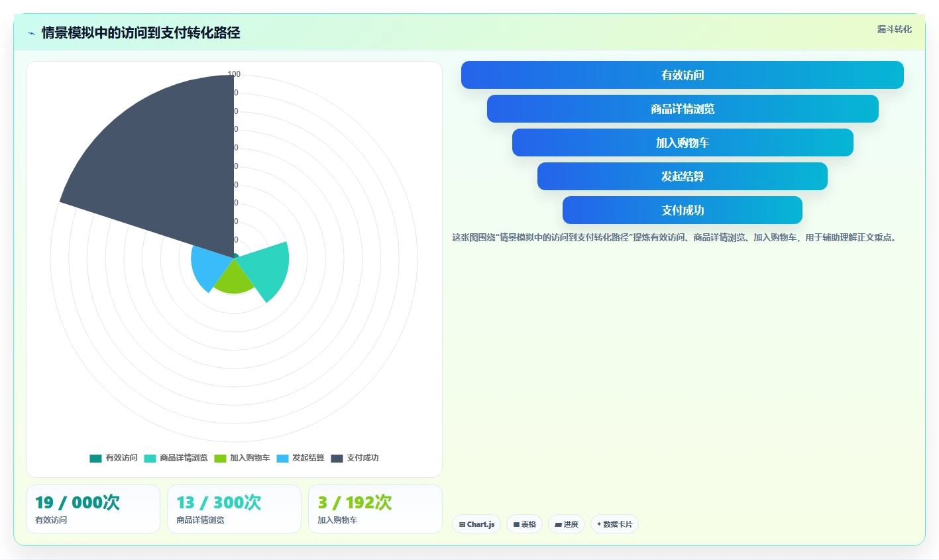Click the 进度 tag
This screenshot has height=560, width=939.
(567, 524)
